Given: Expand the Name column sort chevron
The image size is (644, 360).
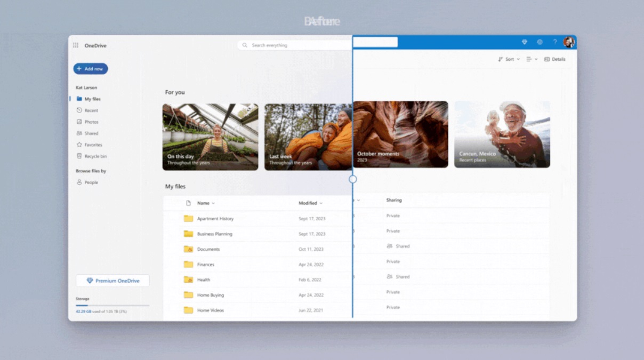Looking at the screenshot, I should 213,203.
